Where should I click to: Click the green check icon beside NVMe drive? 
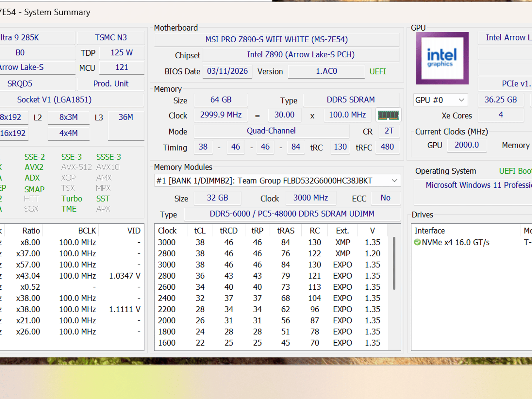coord(417,242)
